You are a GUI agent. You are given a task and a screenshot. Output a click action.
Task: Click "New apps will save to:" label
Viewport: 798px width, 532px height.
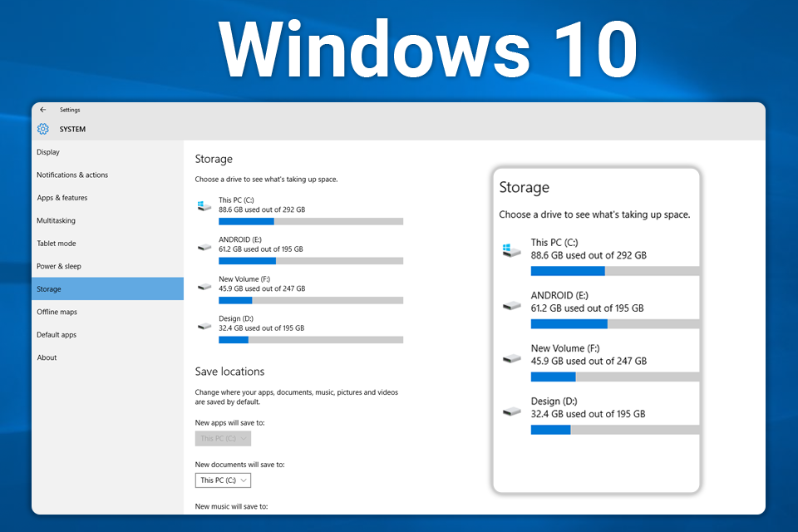pyautogui.click(x=229, y=422)
